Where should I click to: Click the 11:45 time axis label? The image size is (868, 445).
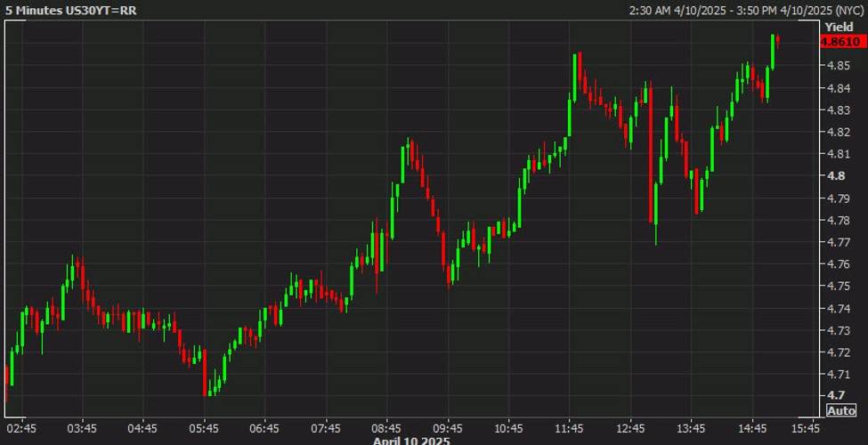click(x=570, y=427)
